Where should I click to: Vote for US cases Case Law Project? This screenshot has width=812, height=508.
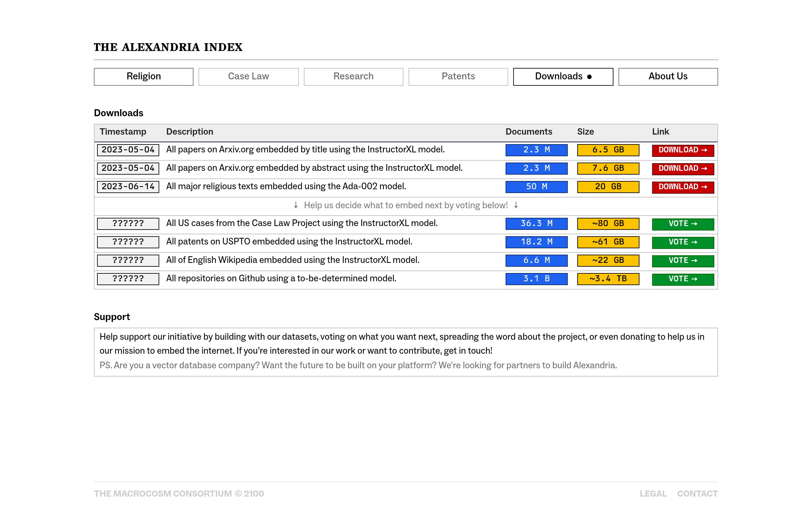(683, 224)
